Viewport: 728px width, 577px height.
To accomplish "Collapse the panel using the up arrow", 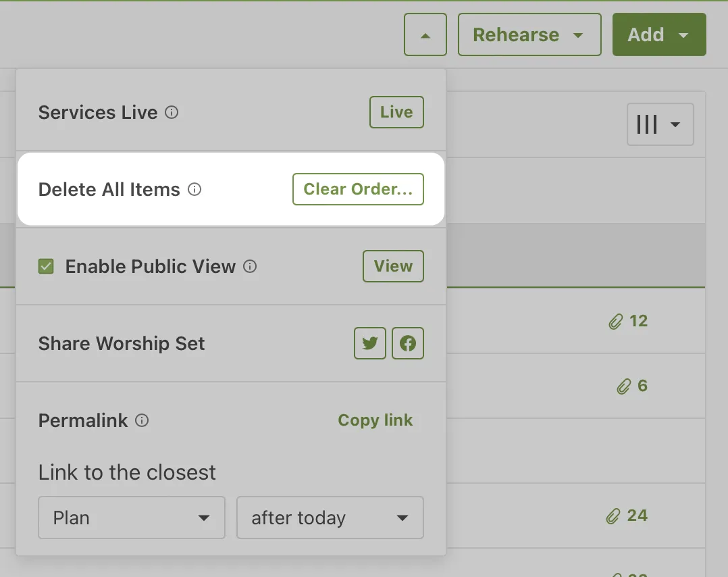I will coord(425,34).
